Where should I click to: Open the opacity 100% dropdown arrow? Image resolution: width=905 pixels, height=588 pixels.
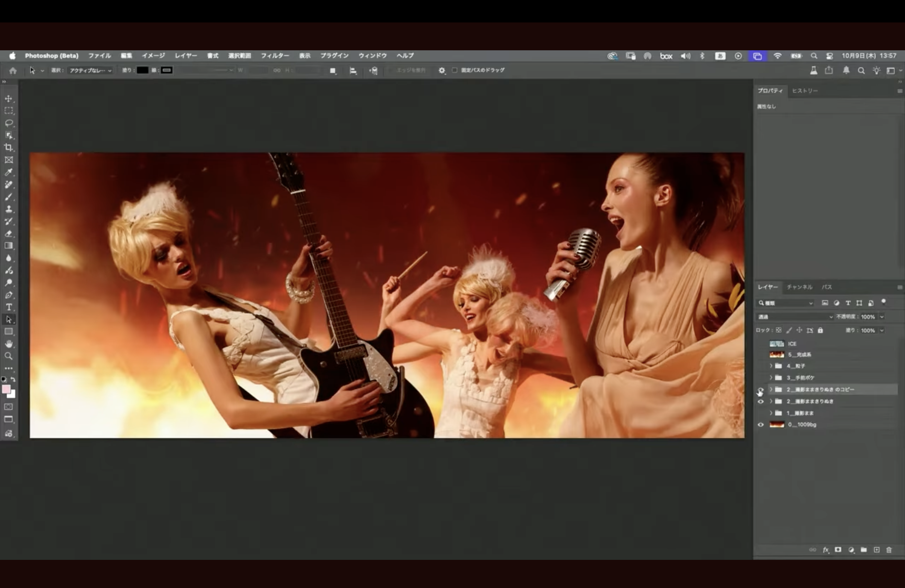pyautogui.click(x=882, y=317)
